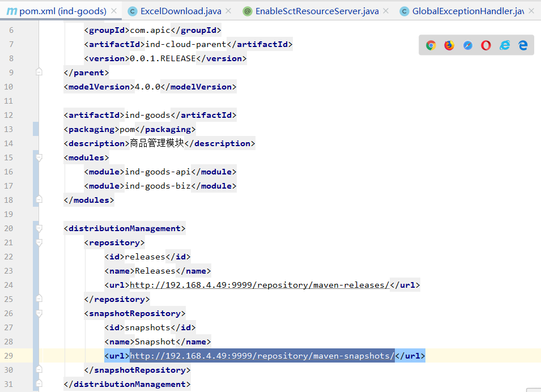Click class icon on GlobalExceptionHandler tab
This screenshot has width=541, height=392.
tap(404, 11)
